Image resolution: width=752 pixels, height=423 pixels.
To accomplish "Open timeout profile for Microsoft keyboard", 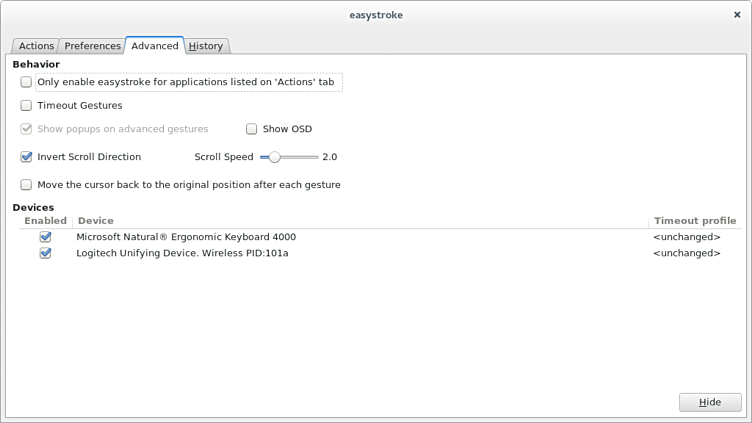I will [686, 237].
